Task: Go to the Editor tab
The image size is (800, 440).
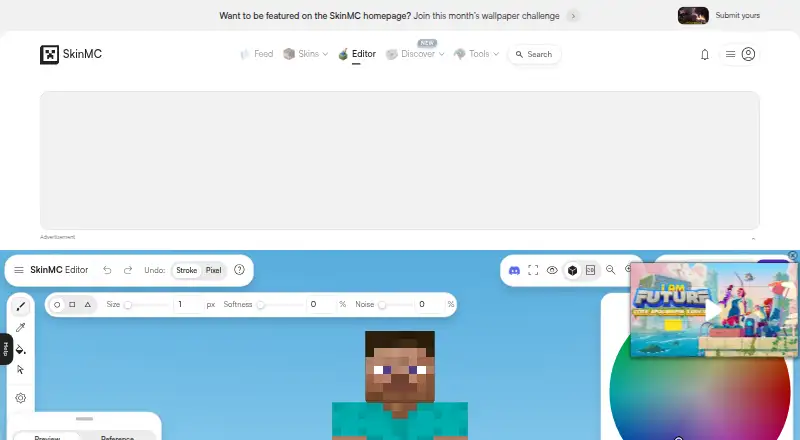Action: click(357, 54)
